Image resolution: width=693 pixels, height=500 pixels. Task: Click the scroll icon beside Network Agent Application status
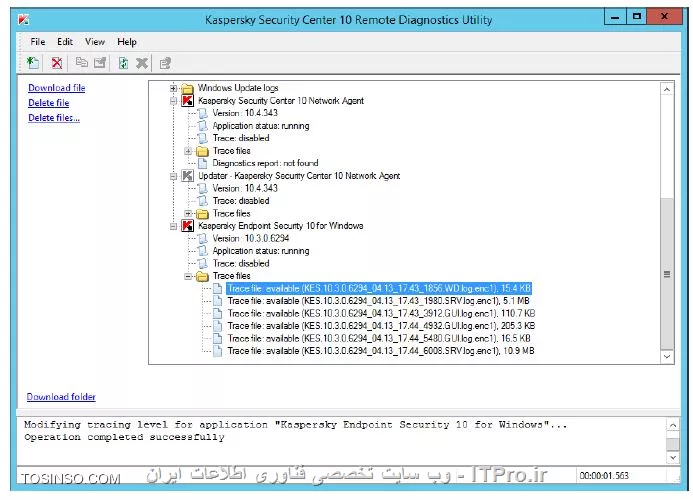click(202, 126)
